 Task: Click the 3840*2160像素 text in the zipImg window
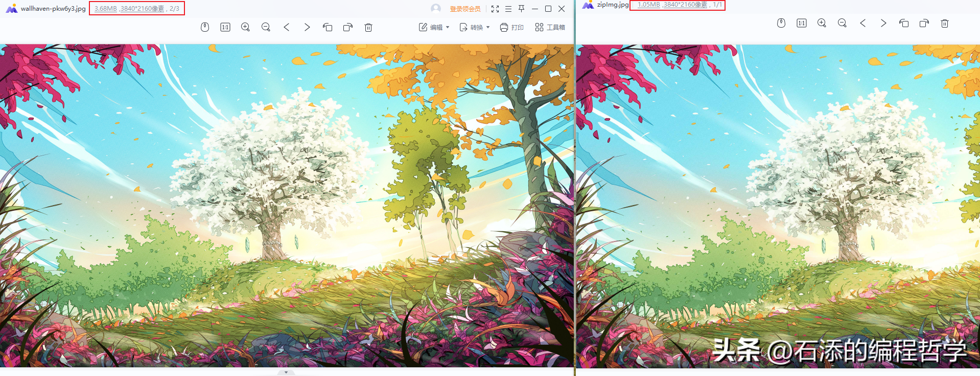(x=685, y=5)
